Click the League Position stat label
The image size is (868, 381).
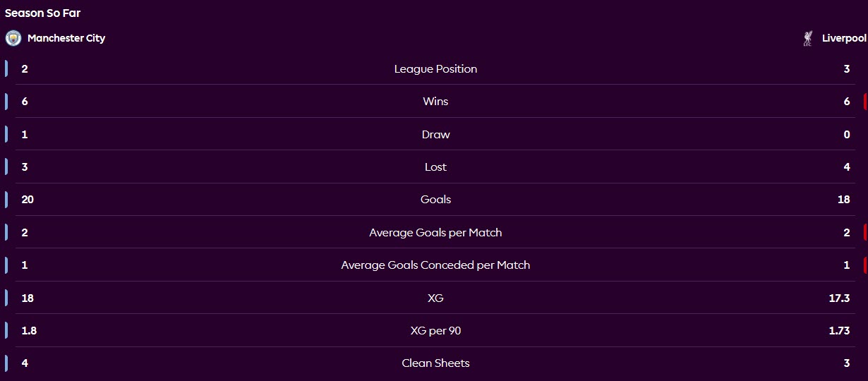tap(435, 69)
